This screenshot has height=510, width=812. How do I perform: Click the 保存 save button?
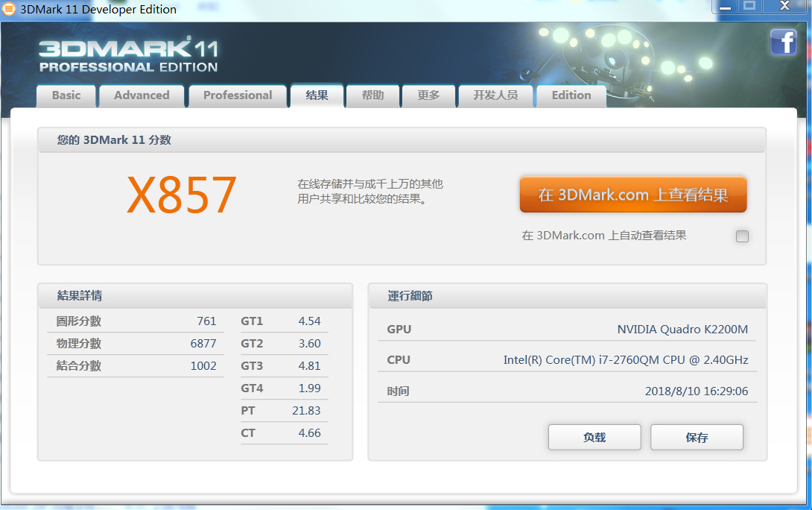click(x=697, y=438)
